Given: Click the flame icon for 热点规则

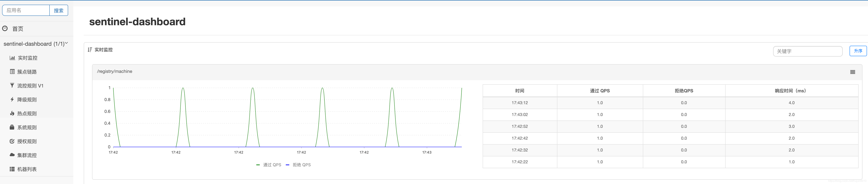Looking at the screenshot, I should 12,113.
